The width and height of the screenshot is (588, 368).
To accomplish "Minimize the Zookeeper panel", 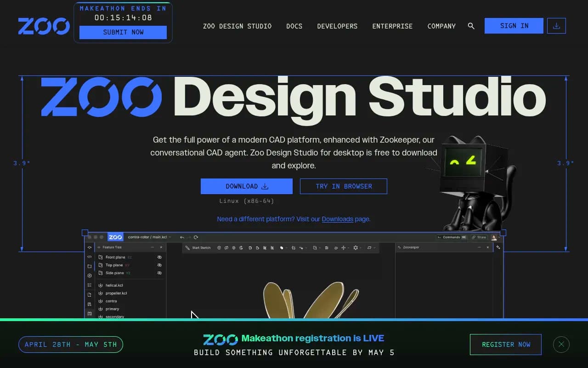I will click(x=479, y=247).
